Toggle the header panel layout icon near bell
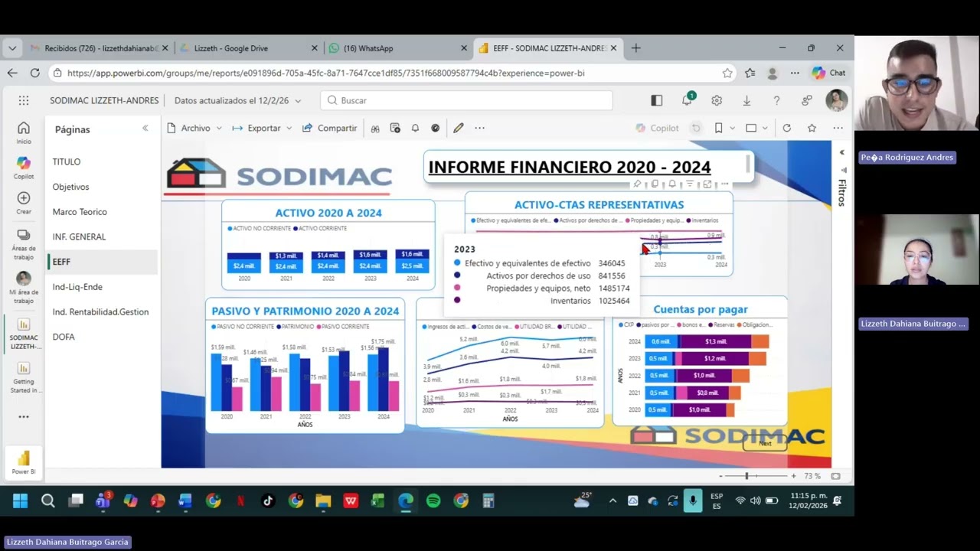Screen dimensions: 980x551 [656, 100]
